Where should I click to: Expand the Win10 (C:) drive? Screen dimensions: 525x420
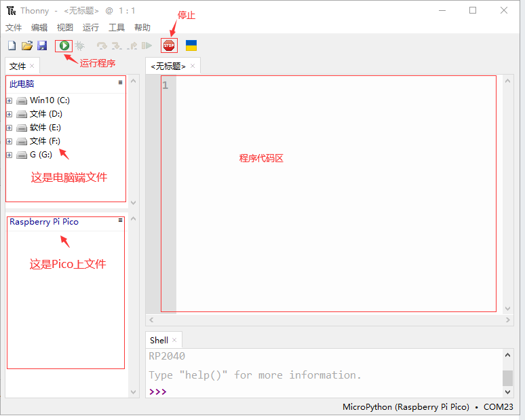9,100
